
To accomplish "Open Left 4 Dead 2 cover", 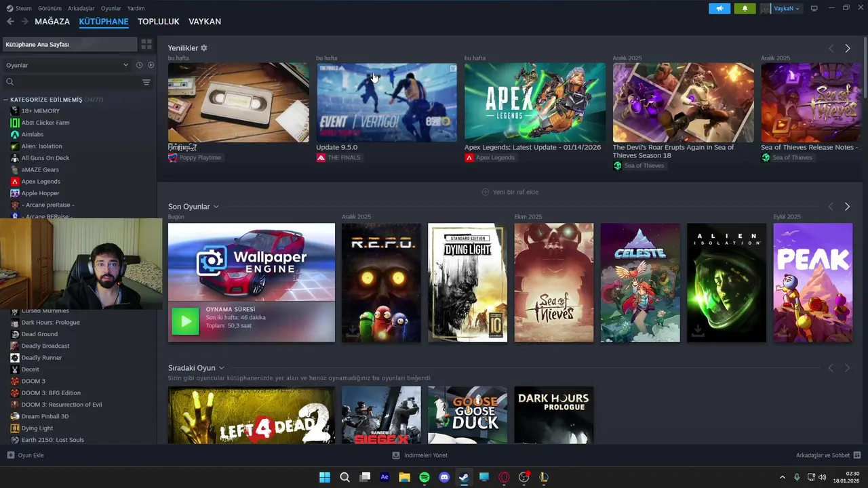I will click(252, 415).
